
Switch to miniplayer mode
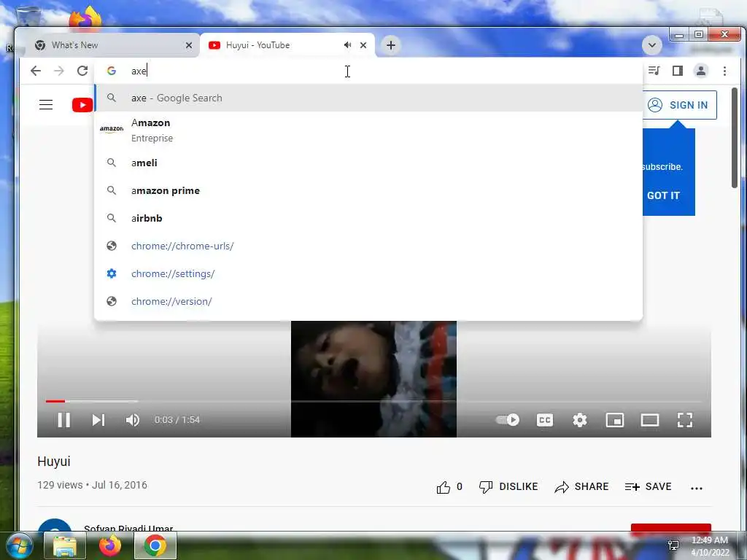pos(614,420)
